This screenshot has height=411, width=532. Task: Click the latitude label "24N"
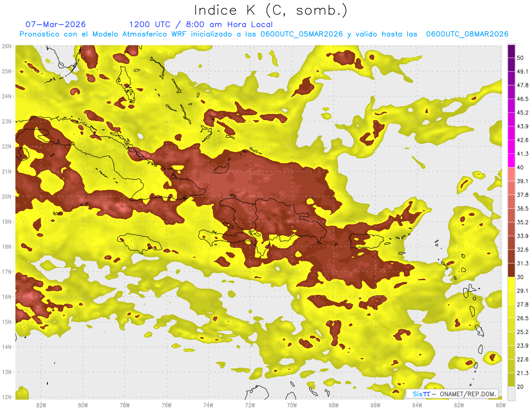coord(6,96)
